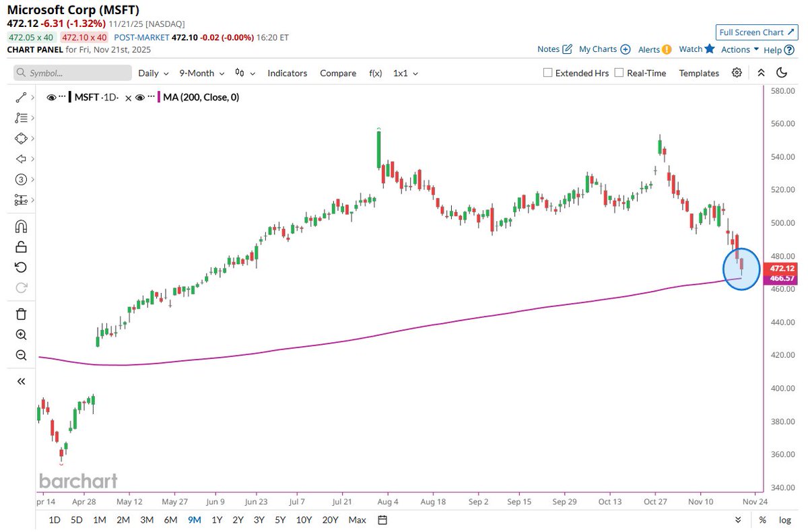The height and width of the screenshot is (532, 808).
Task: Open the Daily frequency dropdown
Action: [x=154, y=73]
